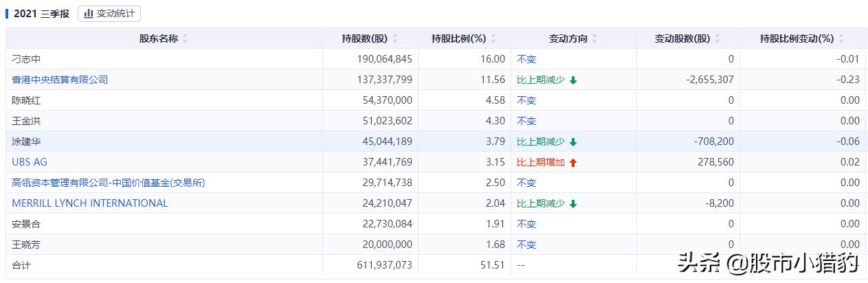Click the bar chart icon on 变动统计

point(89,13)
